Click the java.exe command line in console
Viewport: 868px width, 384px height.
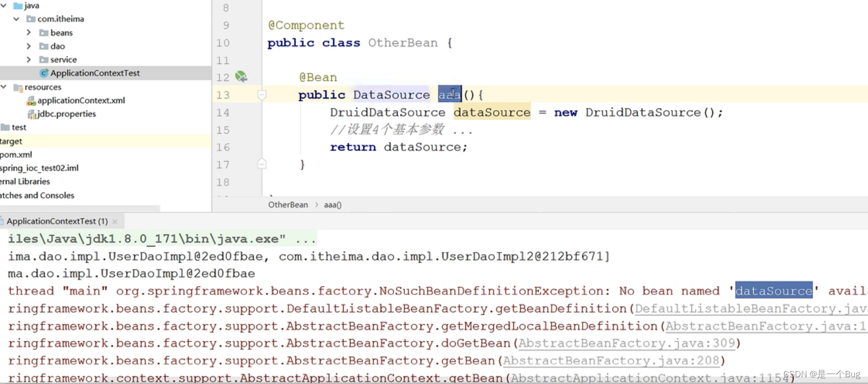pyautogui.click(x=162, y=239)
